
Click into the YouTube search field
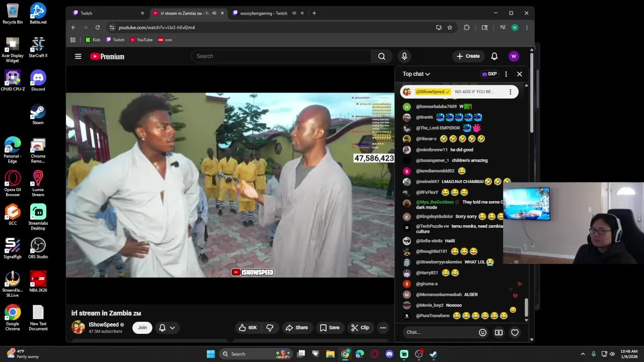coord(281,56)
